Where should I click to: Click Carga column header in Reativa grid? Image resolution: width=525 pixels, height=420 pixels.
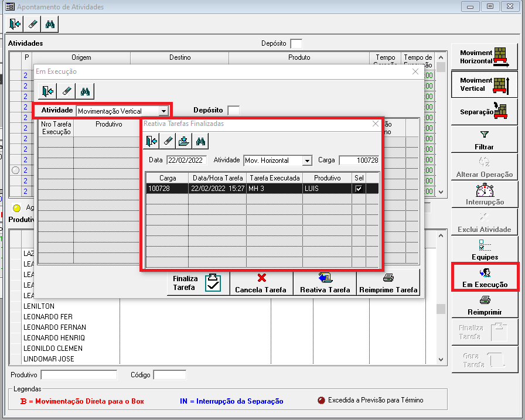point(168,178)
